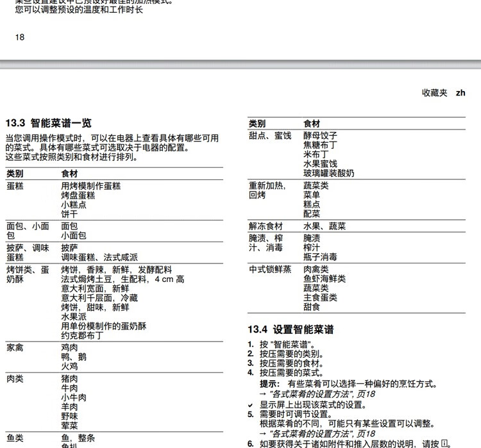Click the 13.3 智能菜谱一览 heading
This screenshot has width=481, height=448.
click(x=49, y=123)
